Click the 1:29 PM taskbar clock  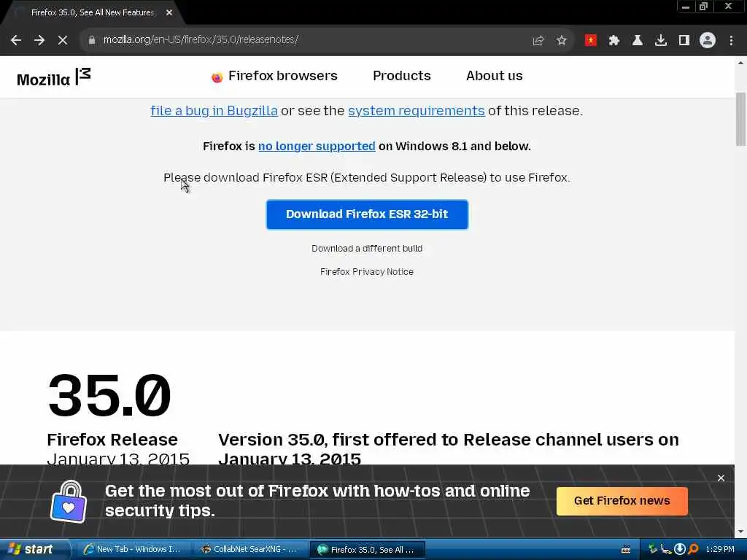(x=720, y=550)
